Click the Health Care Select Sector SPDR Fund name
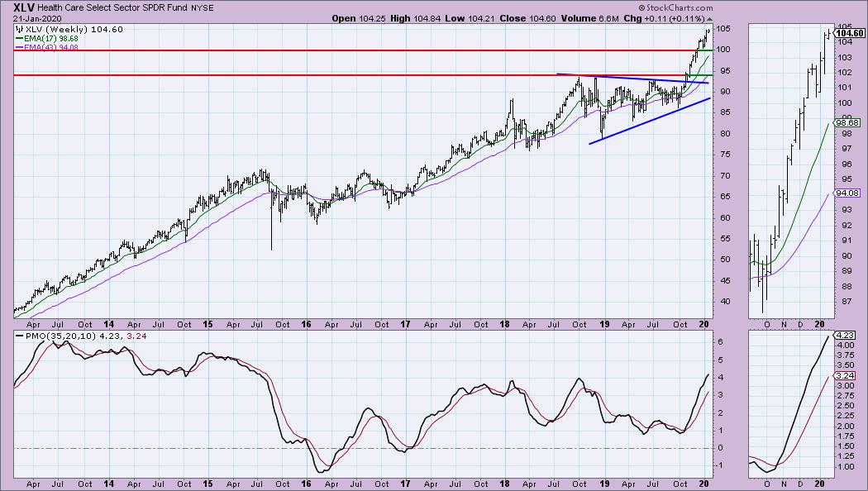868x491 pixels. (113, 8)
